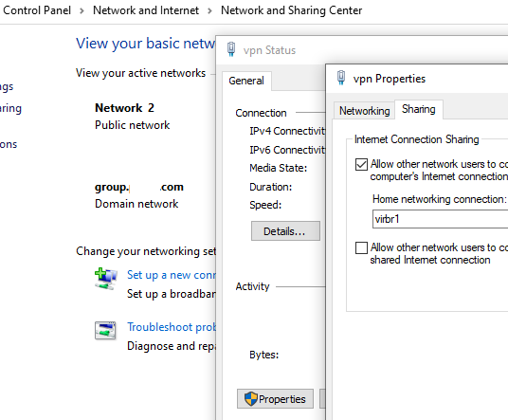
Task: Enable the control shared Internet connection checkbox
Action: (x=361, y=247)
